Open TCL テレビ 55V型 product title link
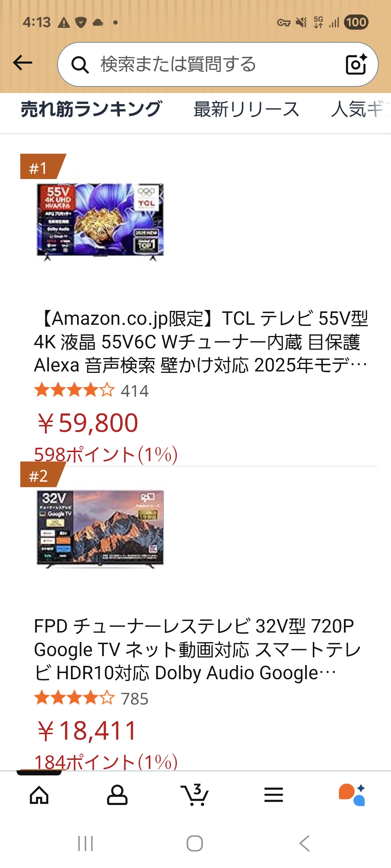Screen dimensions: 391x868 (201, 342)
